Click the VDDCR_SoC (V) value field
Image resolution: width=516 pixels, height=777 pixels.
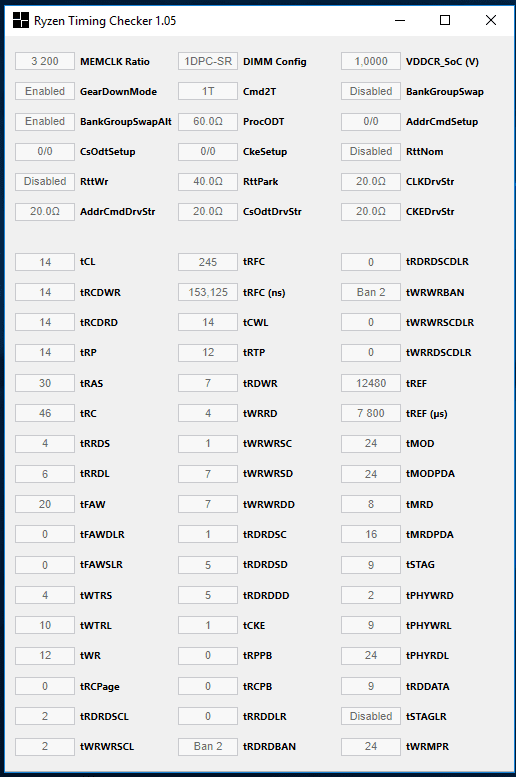[371, 61]
